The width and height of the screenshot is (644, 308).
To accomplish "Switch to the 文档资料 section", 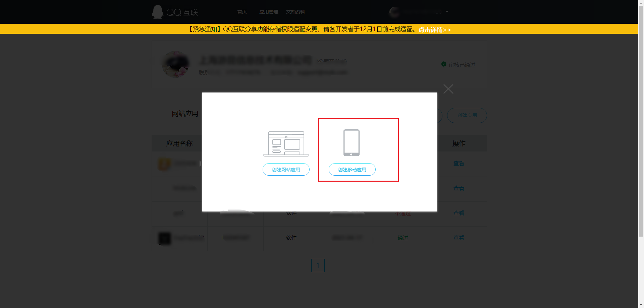I will point(295,12).
